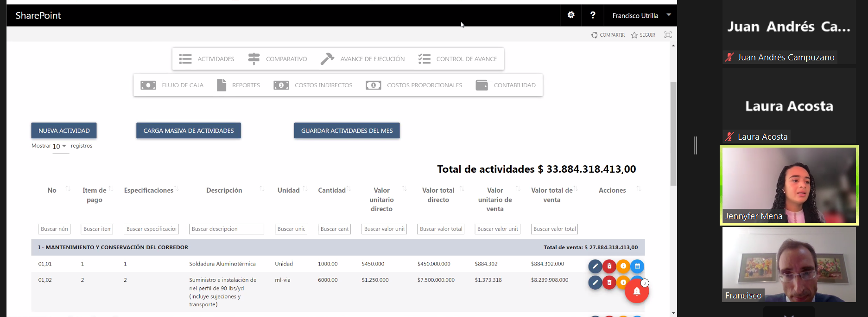This screenshot has height=317, width=868.
Task: Focus Buscar valor total de venta field
Action: point(554,229)
